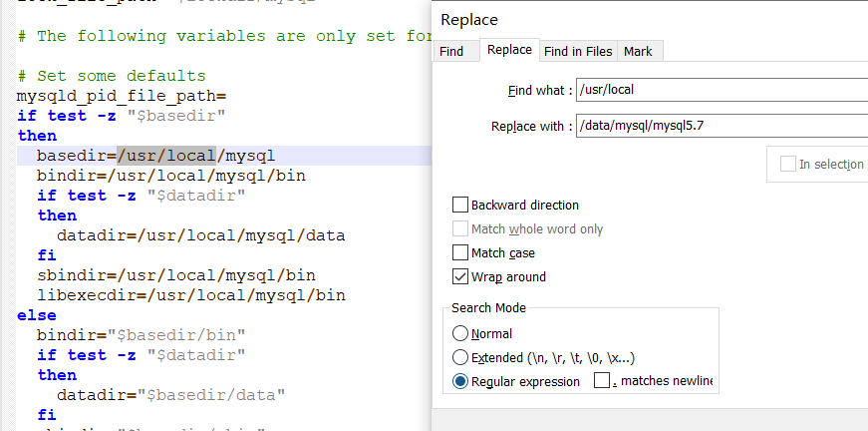Check the Backward direction option
This screenshot has width=868, height=431.
point(460,205)
